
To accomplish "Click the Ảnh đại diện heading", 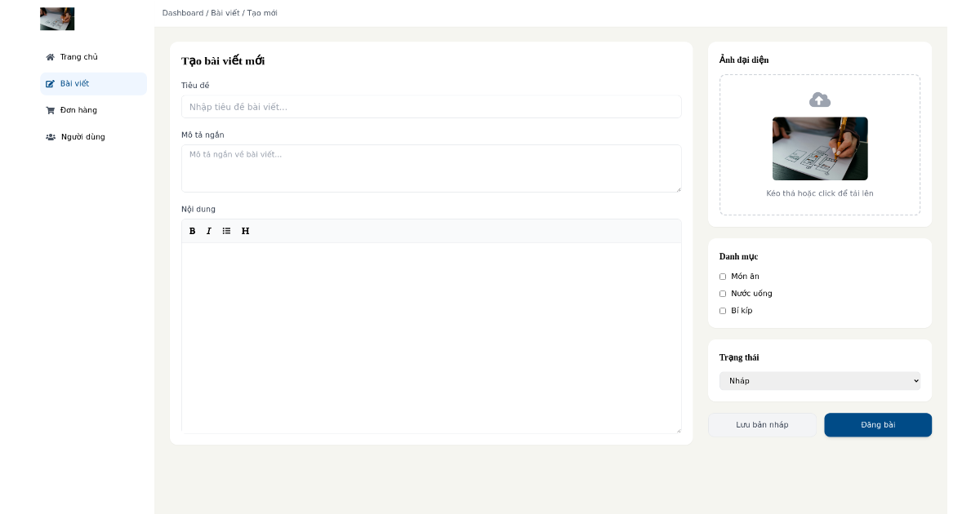I will (744, 60).
